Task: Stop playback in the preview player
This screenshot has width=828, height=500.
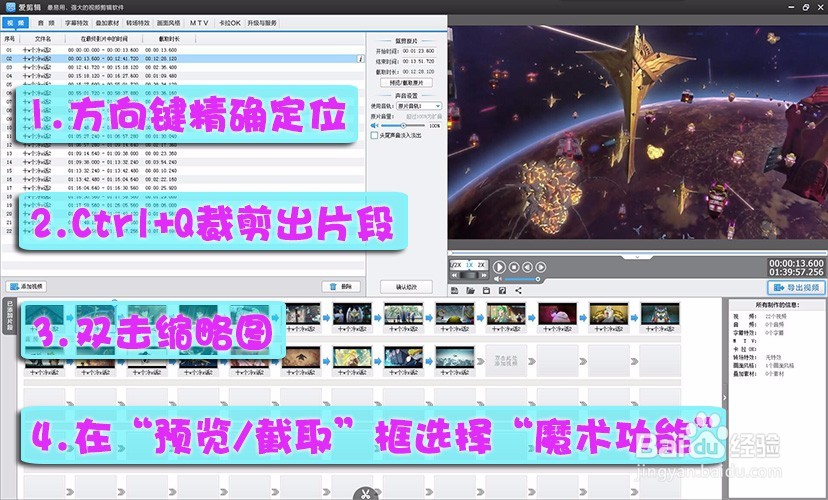Action: click(514, 267)
